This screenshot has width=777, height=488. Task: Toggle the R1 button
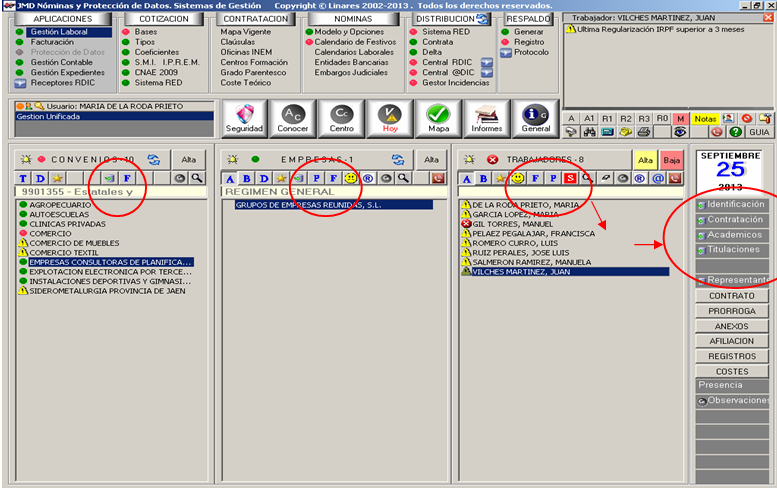[x=608, y=119]
